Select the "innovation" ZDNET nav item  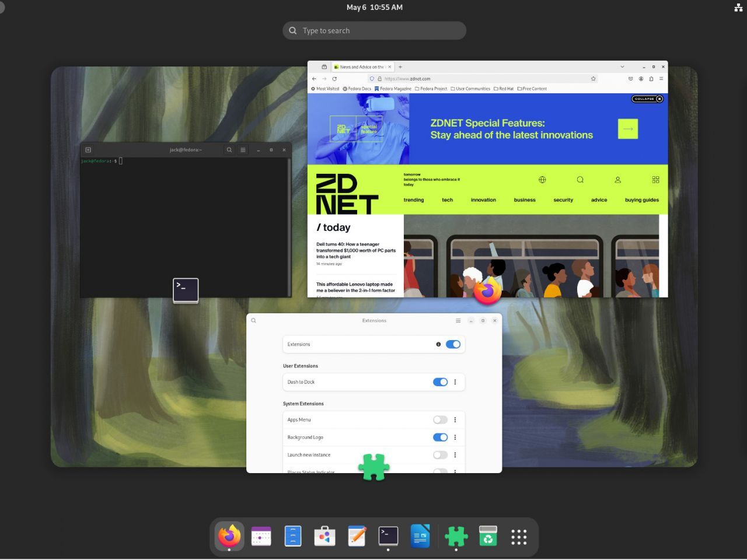pos(483,200)
